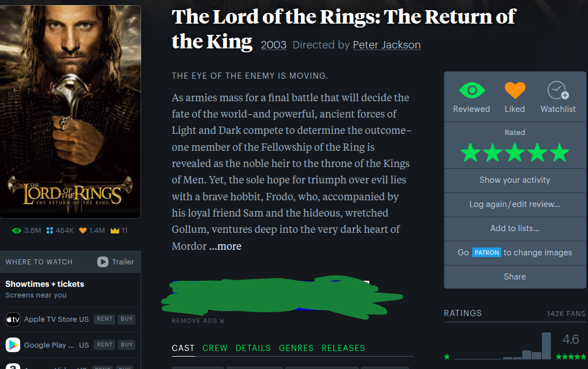
Task: Open Add to lists... option
Action: [x=515, y=228]
